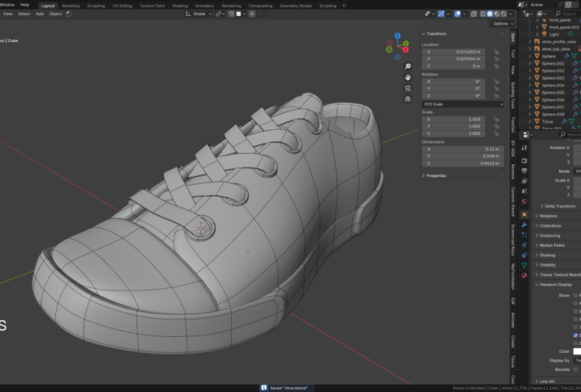
Task: Open the Object Data green triangle tab
Action: (524, 265)
